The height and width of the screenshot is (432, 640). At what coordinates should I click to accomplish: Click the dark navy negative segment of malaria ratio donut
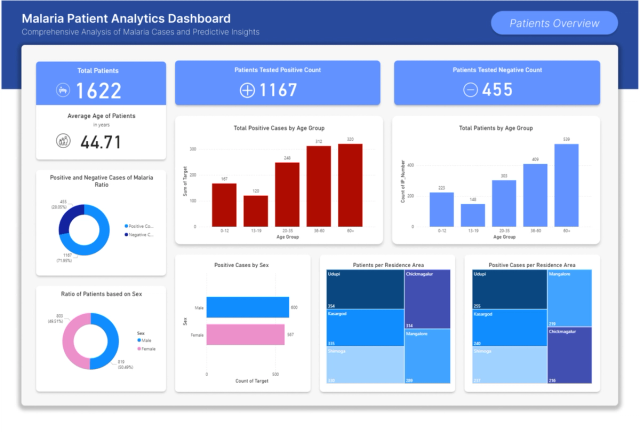pyautogui.click(x=67, y=219)
